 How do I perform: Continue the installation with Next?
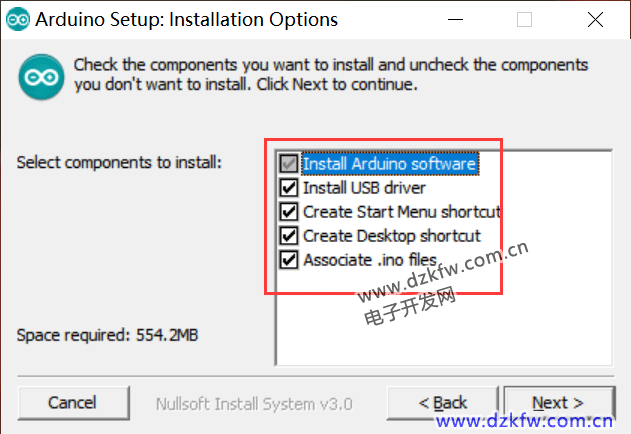point(557,403)
